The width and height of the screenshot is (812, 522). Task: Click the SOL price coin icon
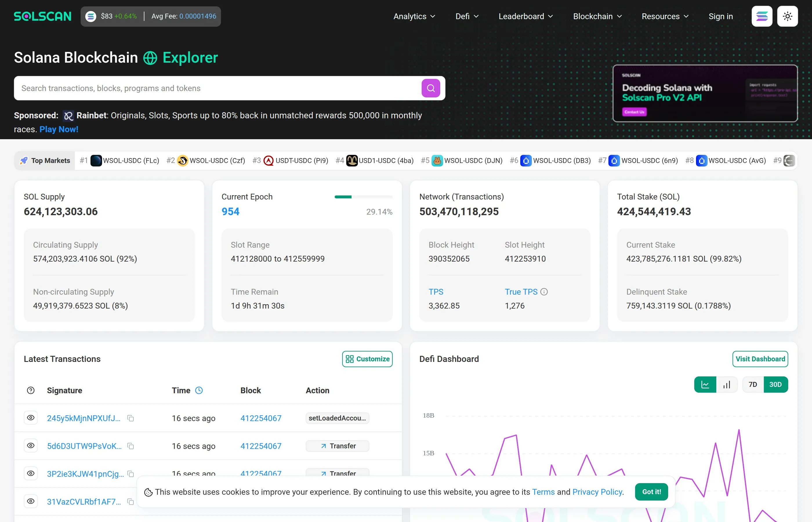coord(90,16)
